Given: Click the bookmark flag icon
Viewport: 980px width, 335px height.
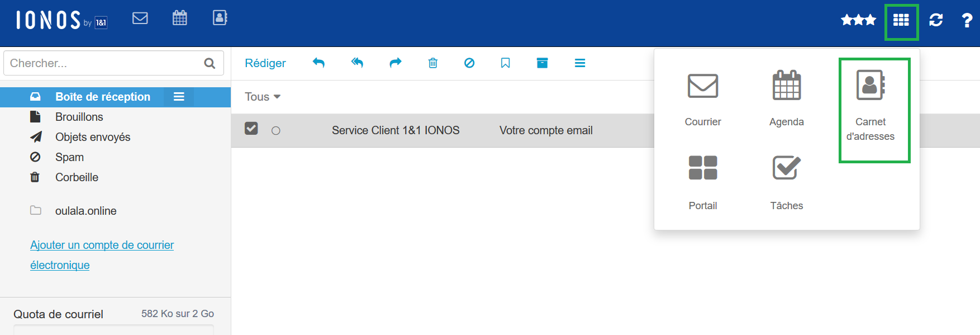Looking at the screenshot, I should pos(505,63).
